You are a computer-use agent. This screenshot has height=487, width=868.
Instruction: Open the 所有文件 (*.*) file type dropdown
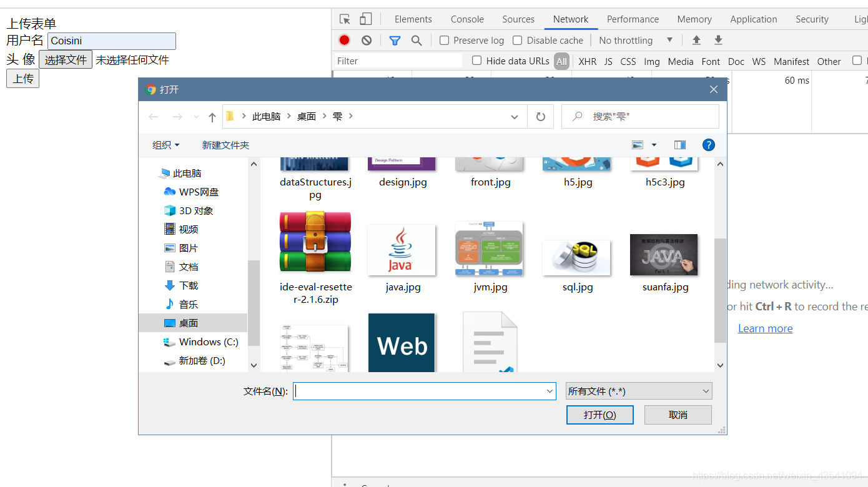(x=639, y=391)
